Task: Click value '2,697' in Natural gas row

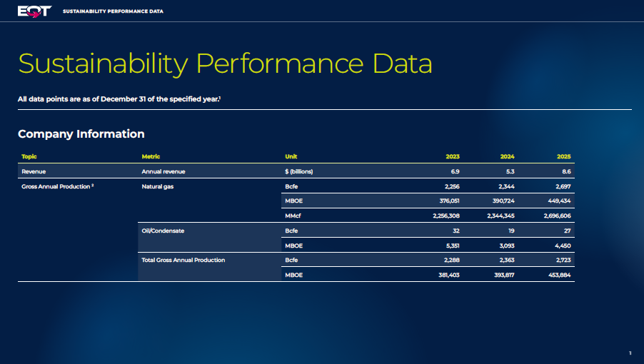Action: pos(563,186)
